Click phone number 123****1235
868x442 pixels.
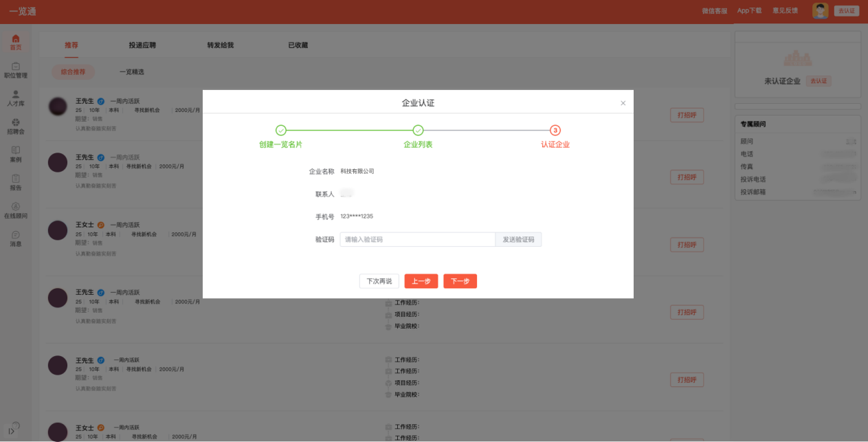click(x=357, y=217)
